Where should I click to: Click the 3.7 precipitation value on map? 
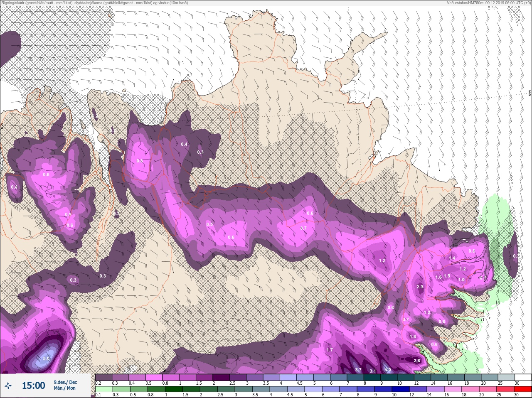[x=358, y=370]
